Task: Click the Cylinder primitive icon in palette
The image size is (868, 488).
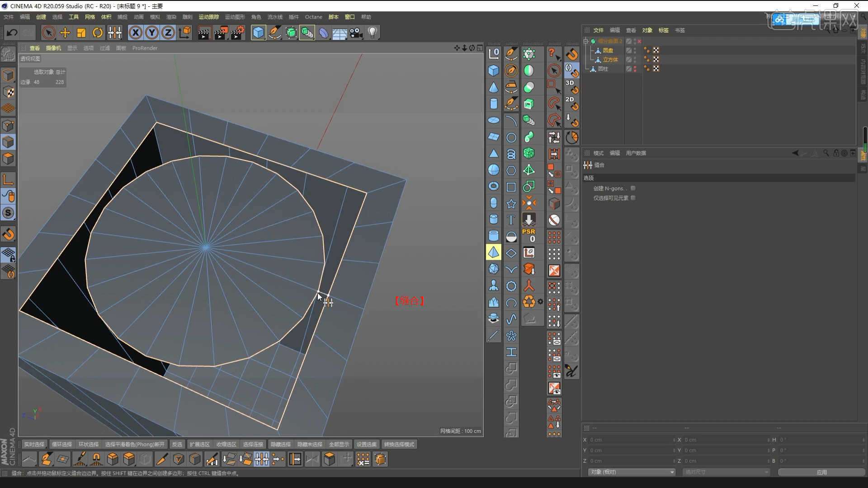Action: pos(494,104)
